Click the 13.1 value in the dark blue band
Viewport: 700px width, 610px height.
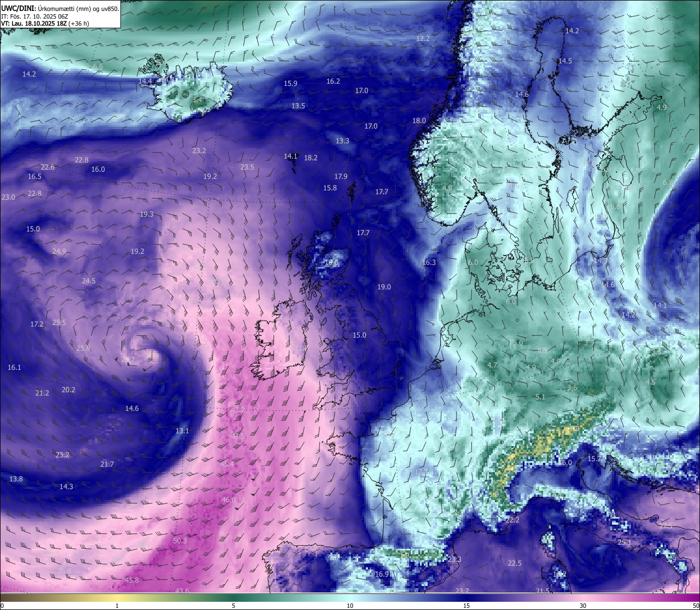click(x=182, y=431)
